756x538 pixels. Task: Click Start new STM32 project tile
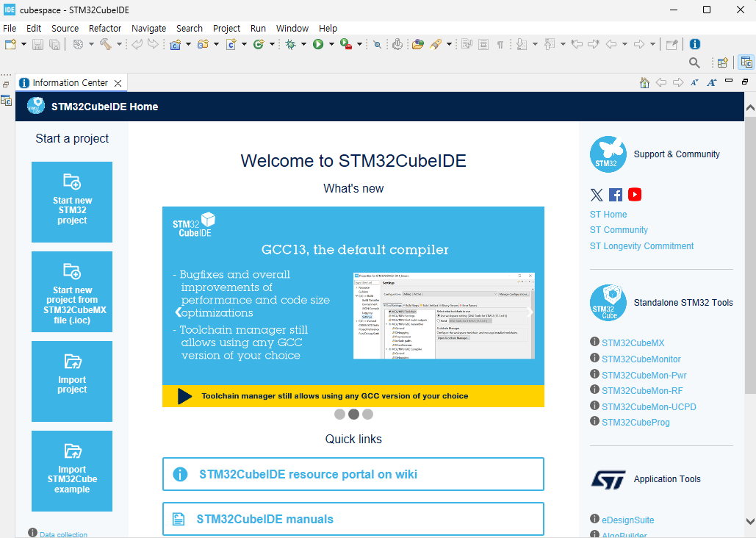point(72,201)
